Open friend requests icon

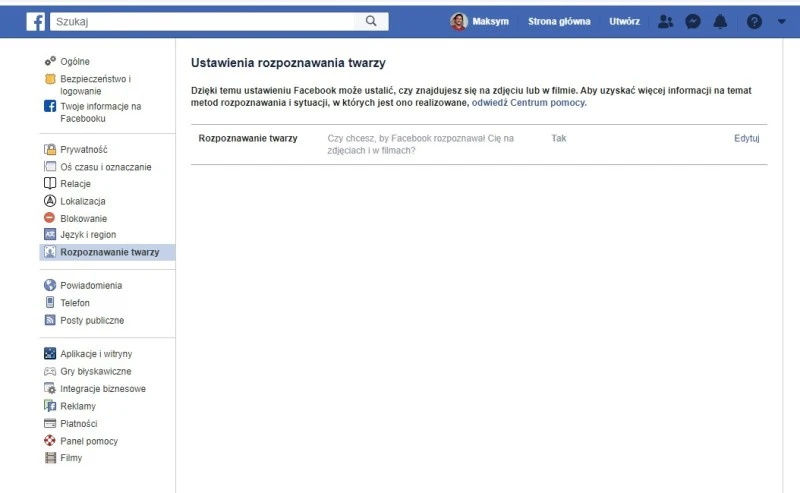[x=665, y=21]
